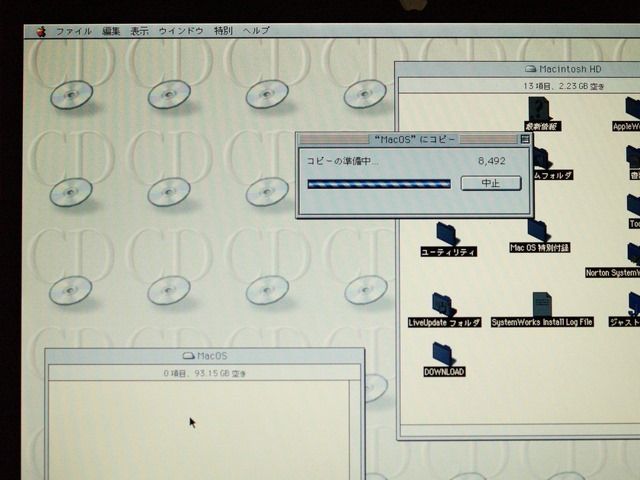This screenshot has height=480, width=640.
Task: Click the DOWNLOAD folder label
Action: 444,372
